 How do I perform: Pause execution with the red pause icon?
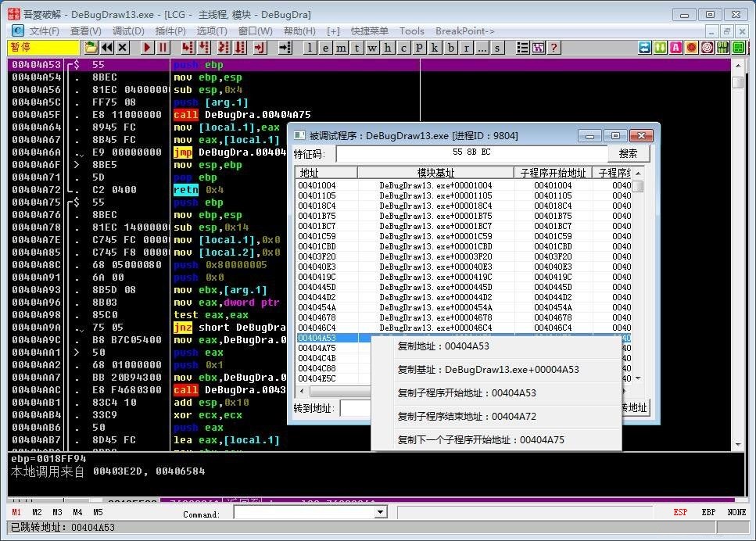[163, 47]
